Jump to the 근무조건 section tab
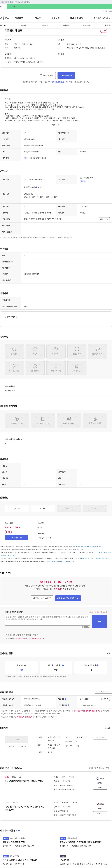 (24, 25)
